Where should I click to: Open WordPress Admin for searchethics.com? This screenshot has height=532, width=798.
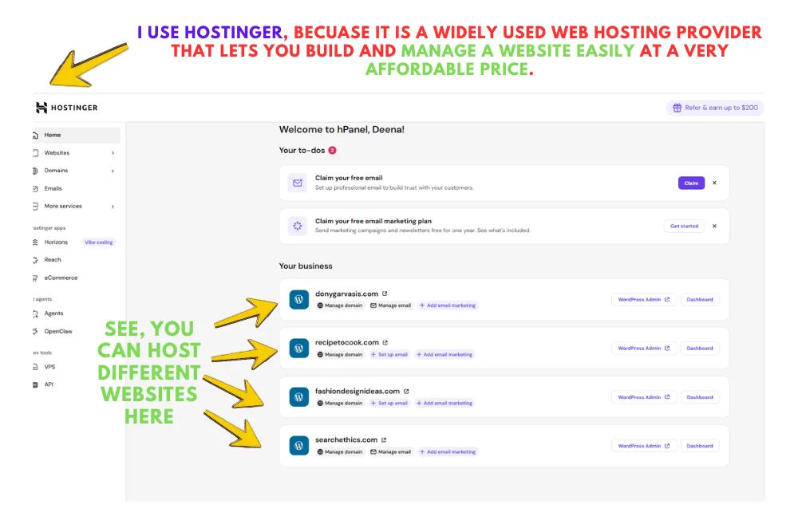pyautogui.click(x=644, y=446)
